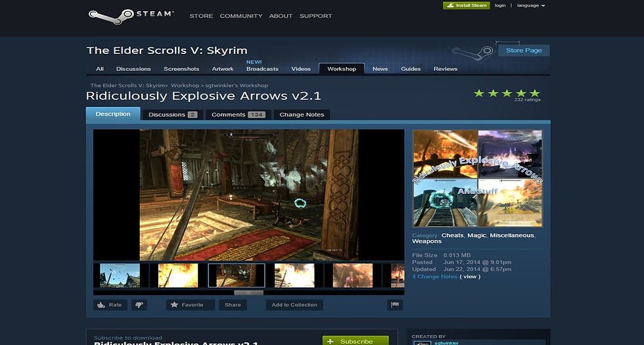Open the Ridiculously Explosive Arrows collage image
The image size is (644, 345).
(x=477, y=178)
